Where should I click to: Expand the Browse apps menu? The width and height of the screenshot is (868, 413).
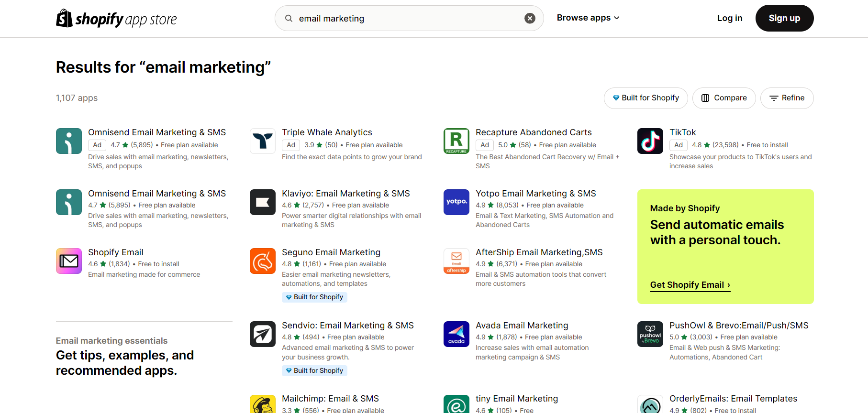coord(588,18)
